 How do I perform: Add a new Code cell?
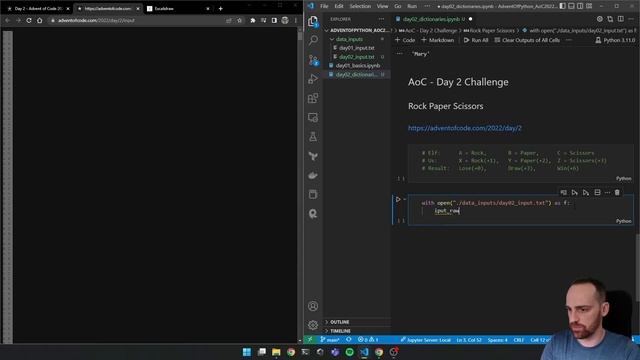[405, 40]
